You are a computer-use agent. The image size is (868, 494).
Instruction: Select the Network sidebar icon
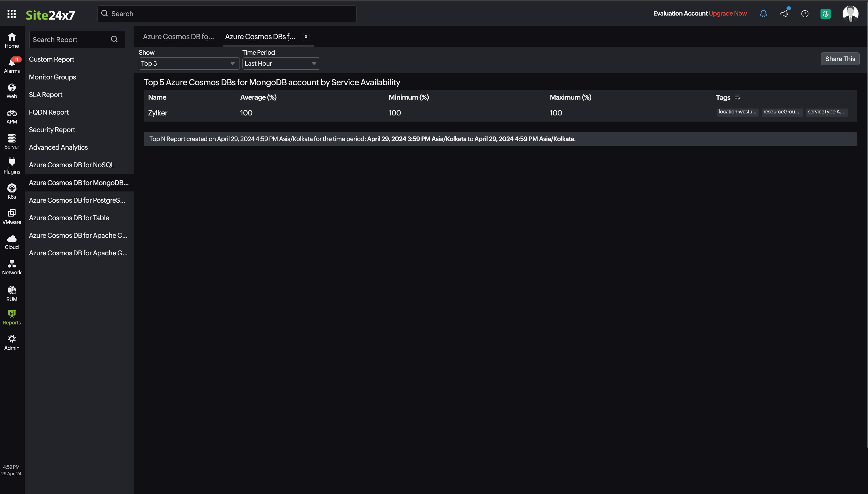pyautogui.click(x=12, y=267)
